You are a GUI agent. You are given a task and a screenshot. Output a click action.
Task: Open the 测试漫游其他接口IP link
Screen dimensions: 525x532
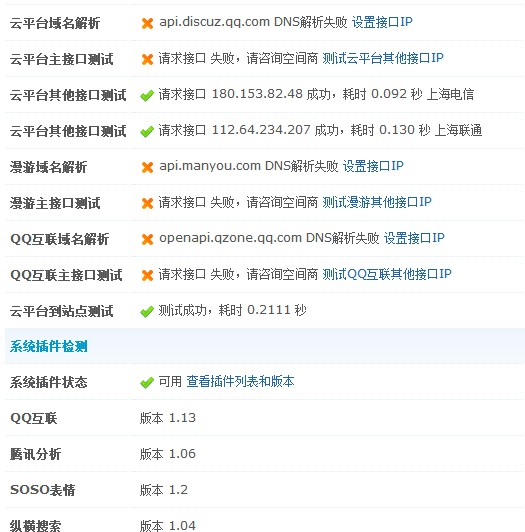(x=377, y=202)
